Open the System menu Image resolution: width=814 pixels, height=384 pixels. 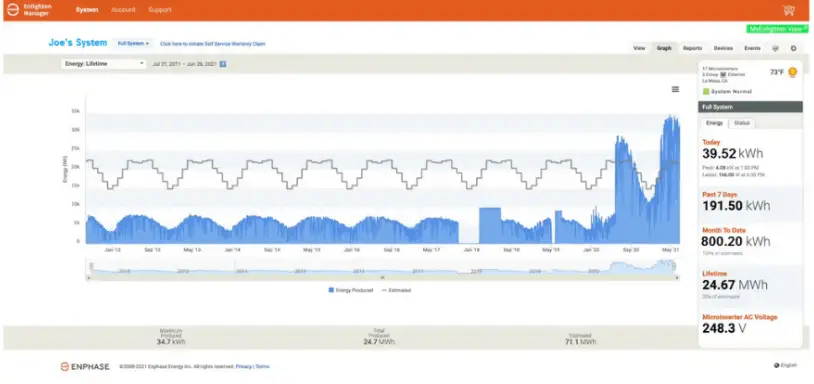click(87, 10)
